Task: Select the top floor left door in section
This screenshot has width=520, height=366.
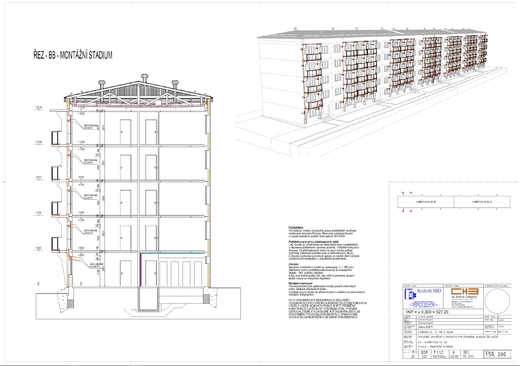Action: click(x=125, y=132)
